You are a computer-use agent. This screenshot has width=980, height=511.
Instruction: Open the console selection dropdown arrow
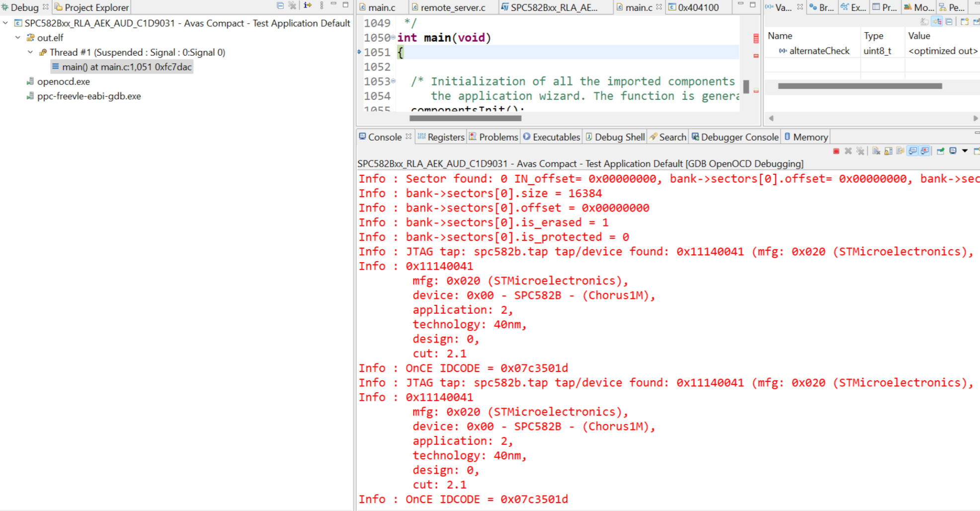click(965, 151)
